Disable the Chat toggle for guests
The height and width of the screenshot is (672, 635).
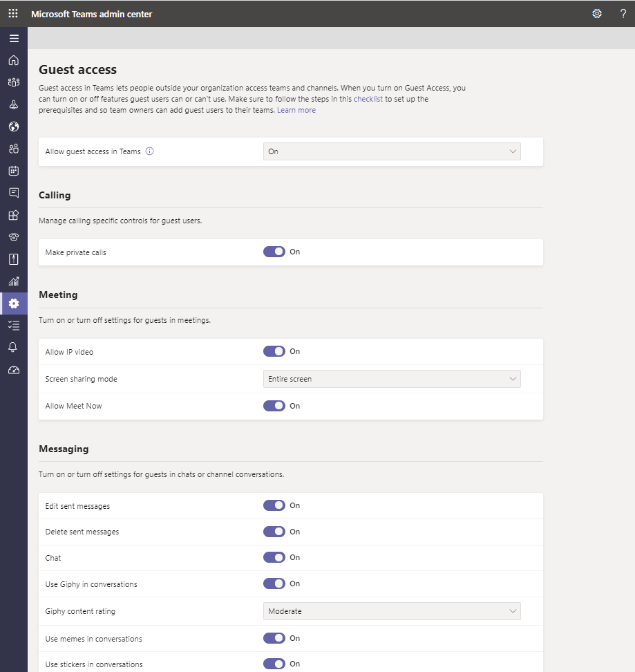point(274,557)
